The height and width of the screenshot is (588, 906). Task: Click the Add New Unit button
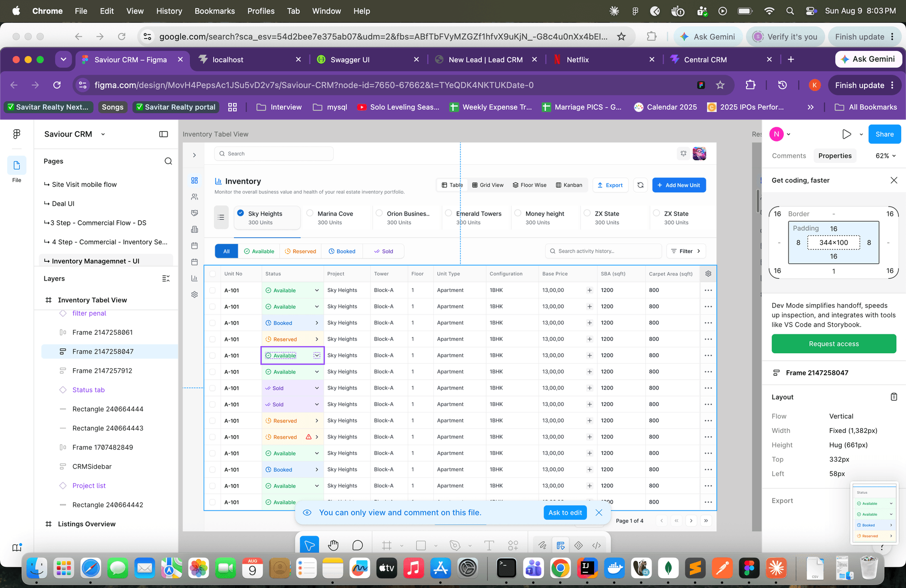coord(679,185)
